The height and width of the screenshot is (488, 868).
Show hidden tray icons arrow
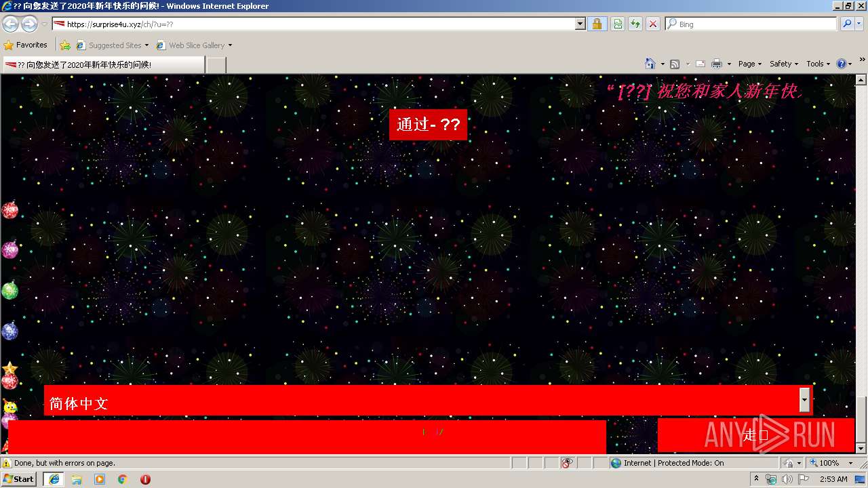[x=756, y=479]
